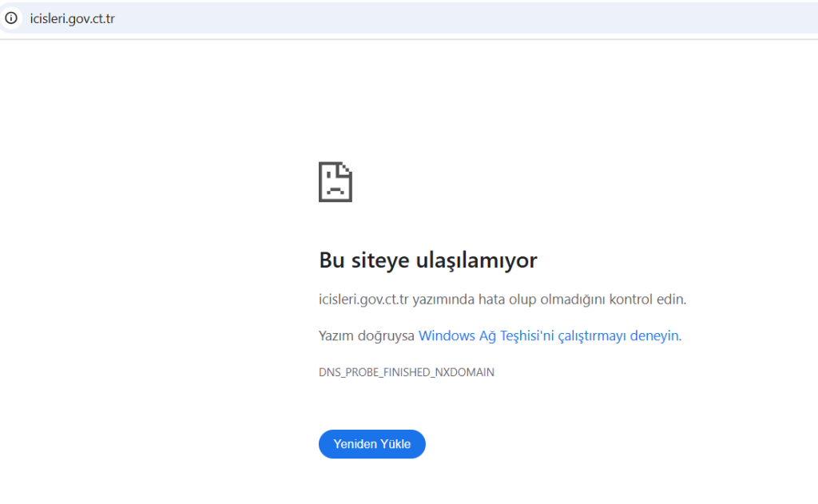This screenshot has width=818, height=504.
Task: Click the domain name in the error description
Action: click(363, 300)
